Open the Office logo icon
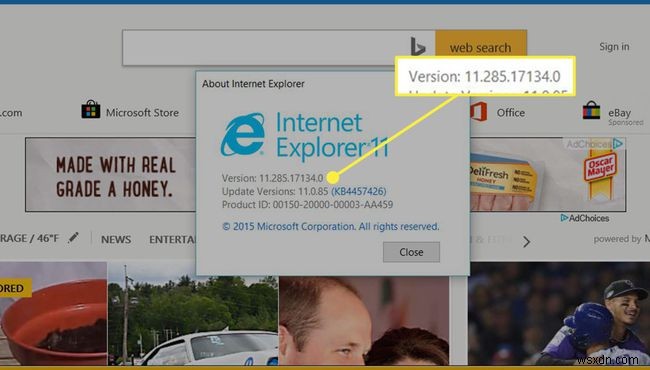This screenshot has height=370, width=650. click(478, 111)
